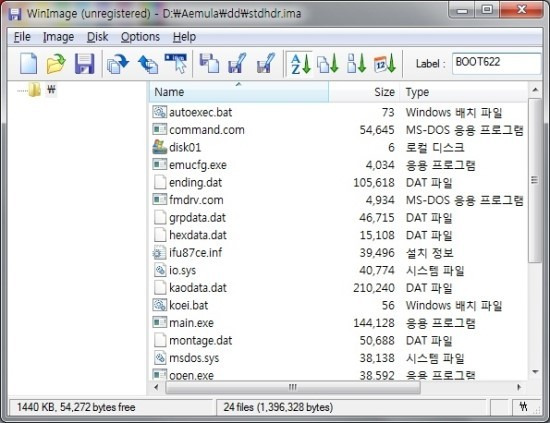Select the emucfg.exe file name
Screen dimensions: 550x423
pyautogui.click(x=198, y=165)
